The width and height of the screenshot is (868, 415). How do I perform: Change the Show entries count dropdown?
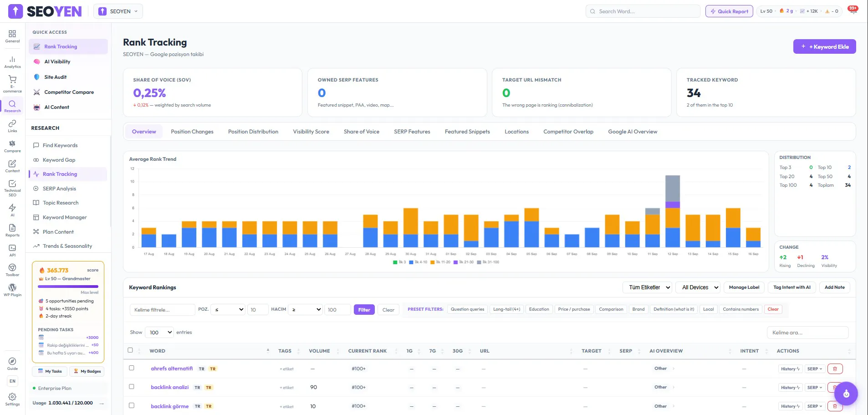159,333
